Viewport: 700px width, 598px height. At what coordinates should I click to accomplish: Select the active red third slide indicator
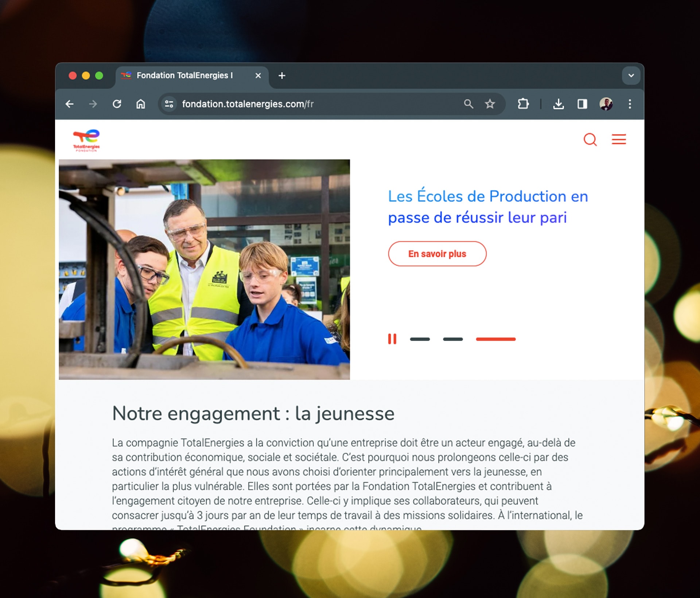point(495,339)
